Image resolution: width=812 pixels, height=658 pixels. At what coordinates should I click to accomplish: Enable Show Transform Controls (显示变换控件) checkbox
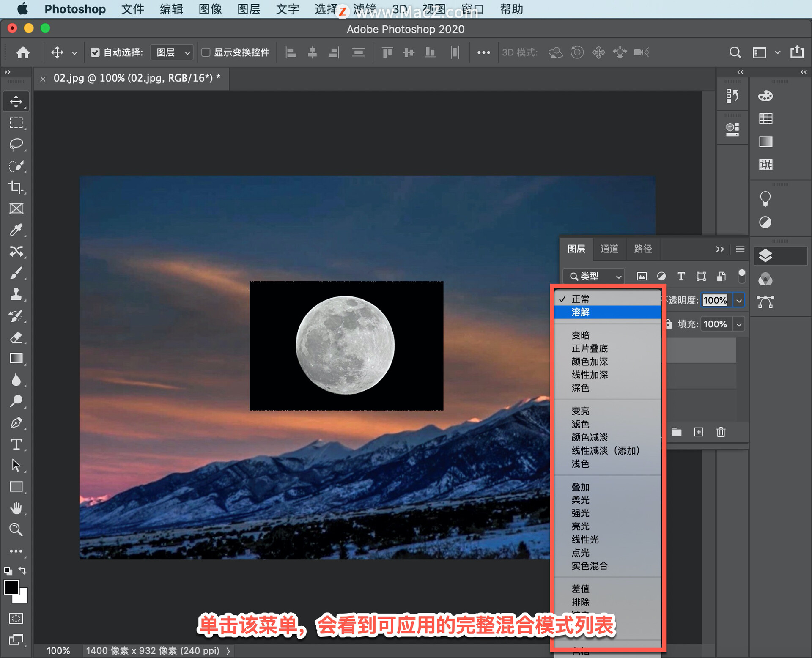206,52
